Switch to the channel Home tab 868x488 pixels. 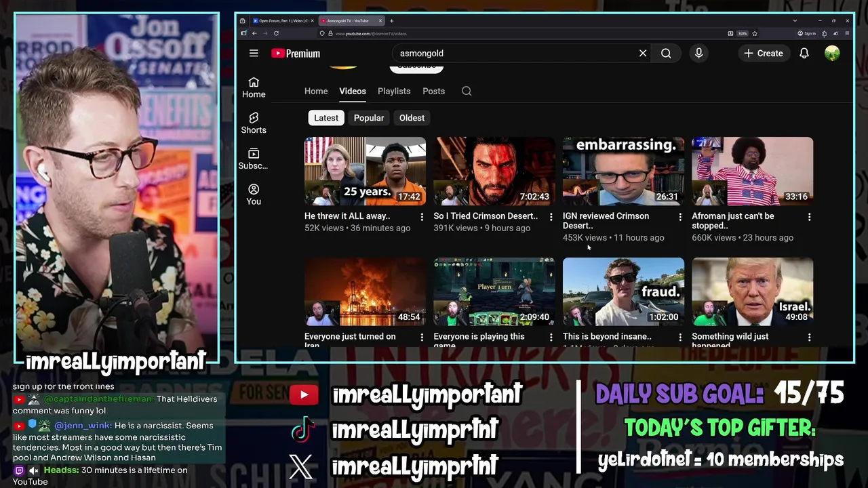click(x=316, y=91)
